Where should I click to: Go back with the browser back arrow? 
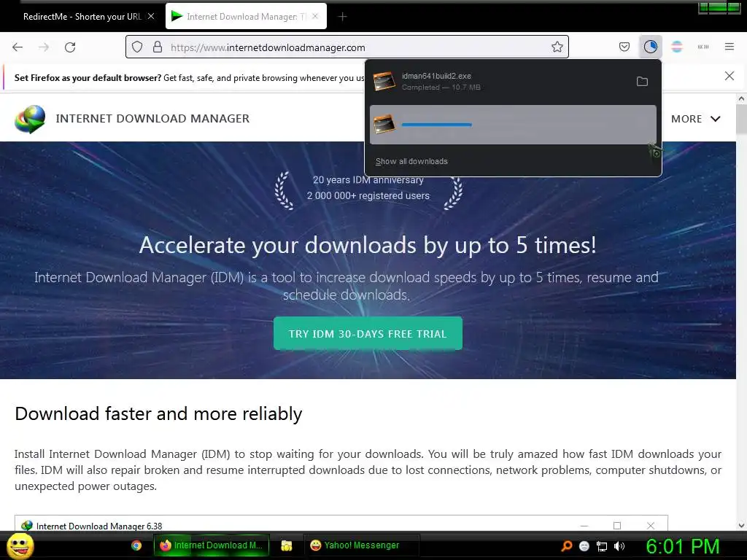[x=18, y=47]
